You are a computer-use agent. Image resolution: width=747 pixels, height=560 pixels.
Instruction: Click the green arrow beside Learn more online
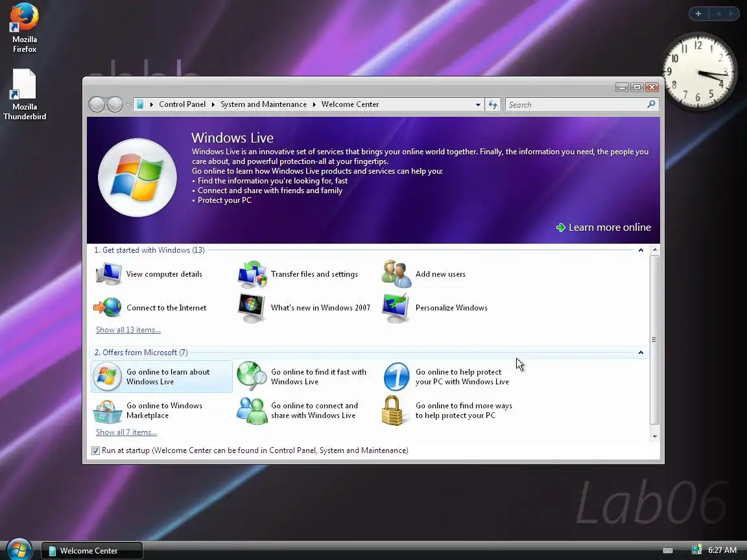(561, 227)
